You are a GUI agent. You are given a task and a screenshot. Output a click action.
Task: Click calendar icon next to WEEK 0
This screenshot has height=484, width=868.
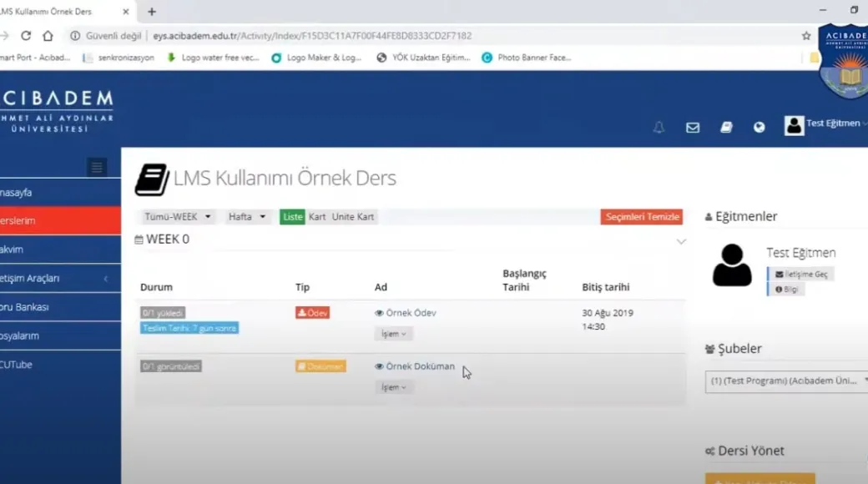(139, 239)
